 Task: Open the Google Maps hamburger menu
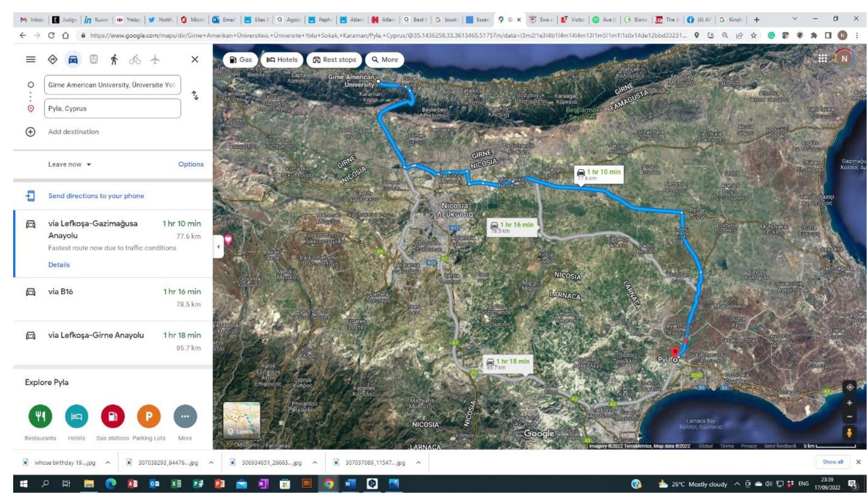tap(30, 60)
